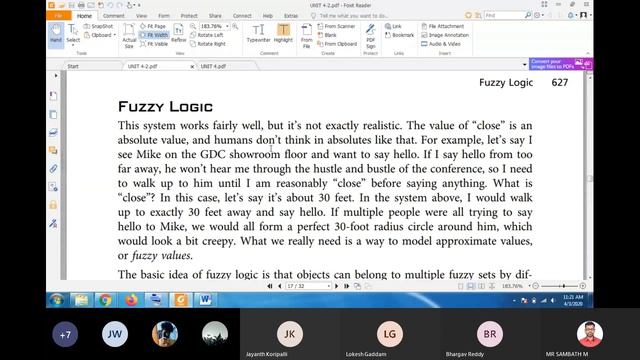Expand the left navigation panel arrow
The height and width of the screenshot is (360, 640).
[x=56, y=76]
